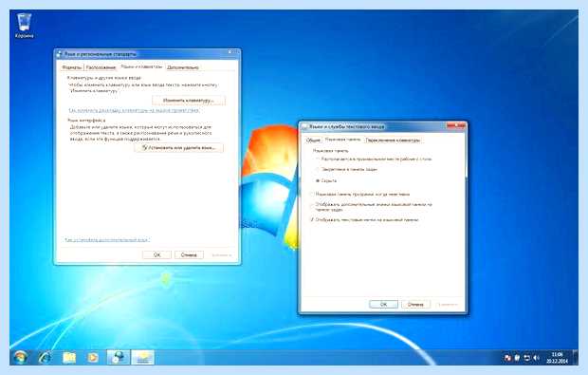The width and height of the screenshot is (588, 375).
Task: Select the Языки и клавиатуры tab
Action: pos(141,66)
